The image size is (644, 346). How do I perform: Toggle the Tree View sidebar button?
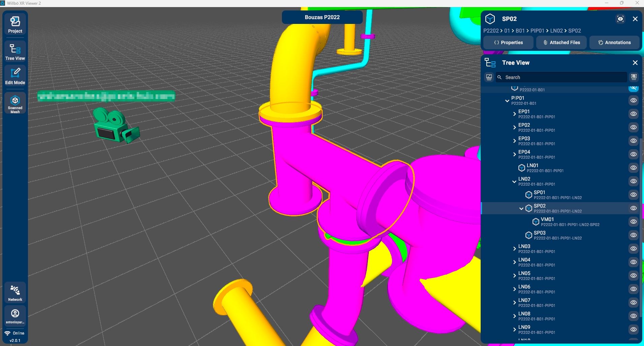pyautogui.click(x=15, y=52)
